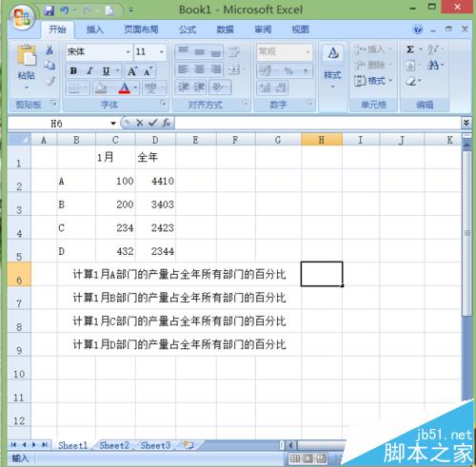Open the Office button menu

(22, 17)
